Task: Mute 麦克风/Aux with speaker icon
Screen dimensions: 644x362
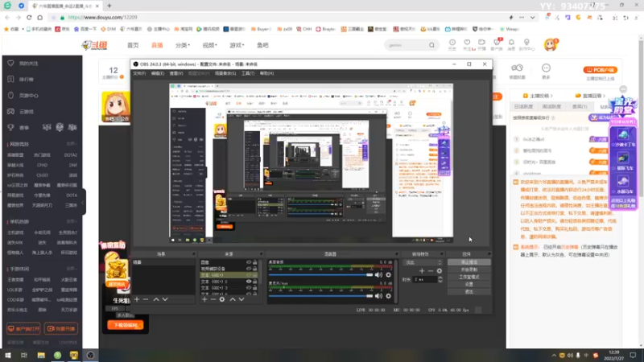Action: pos(378,296)
